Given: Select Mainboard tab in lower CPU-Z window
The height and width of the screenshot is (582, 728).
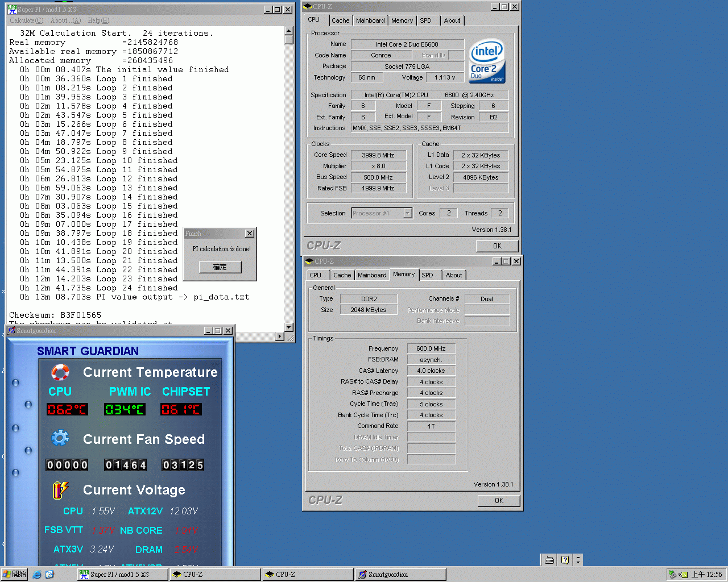Looking at the screenshot, I should (x=372, y=275).
